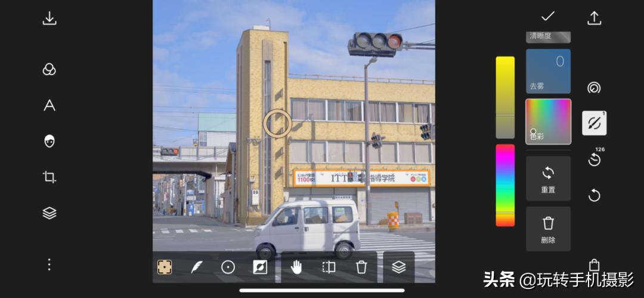Open the three-dot more menu
The height and width of the screenshot is (298, 644).
coord(49,264)
